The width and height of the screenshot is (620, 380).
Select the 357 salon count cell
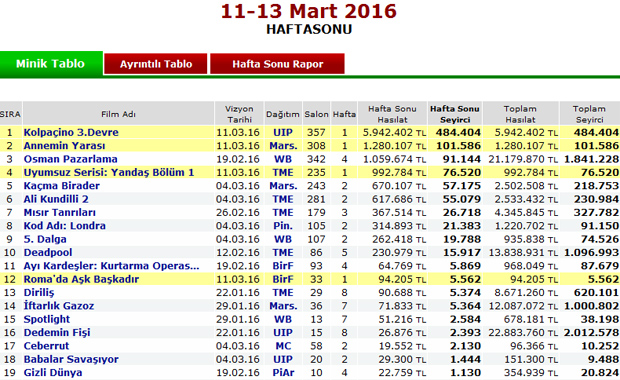[x=316, y=132]
